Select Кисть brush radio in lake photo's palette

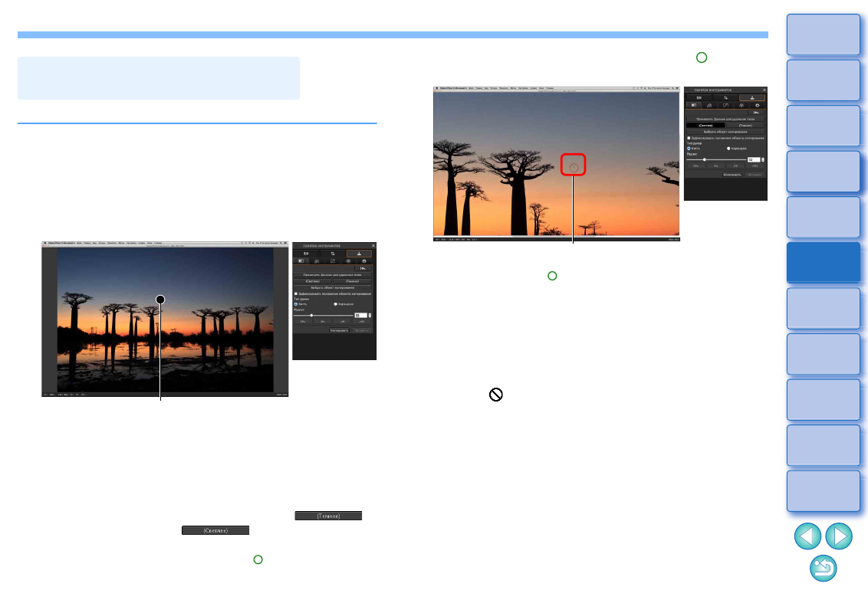tap(296, 304)
